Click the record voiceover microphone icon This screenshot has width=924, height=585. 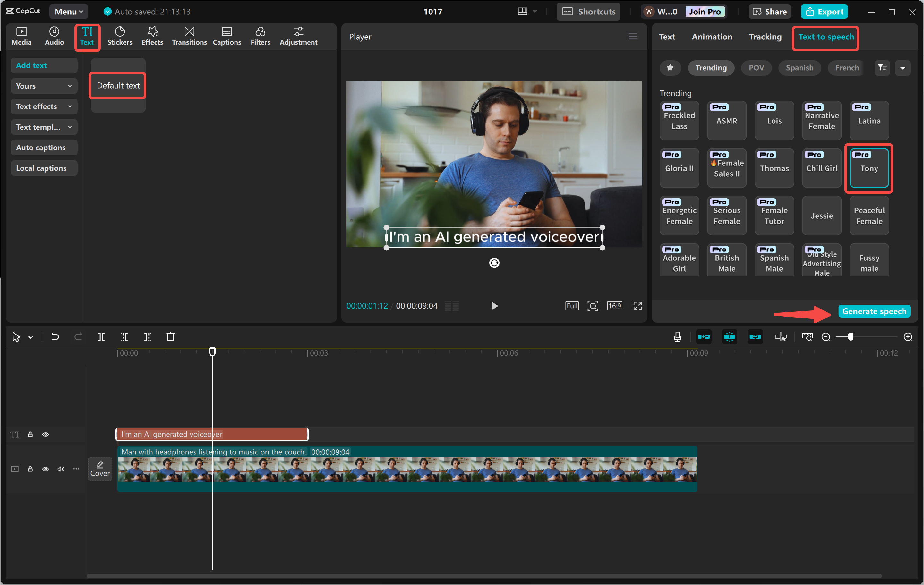click(x=677, y=337)
